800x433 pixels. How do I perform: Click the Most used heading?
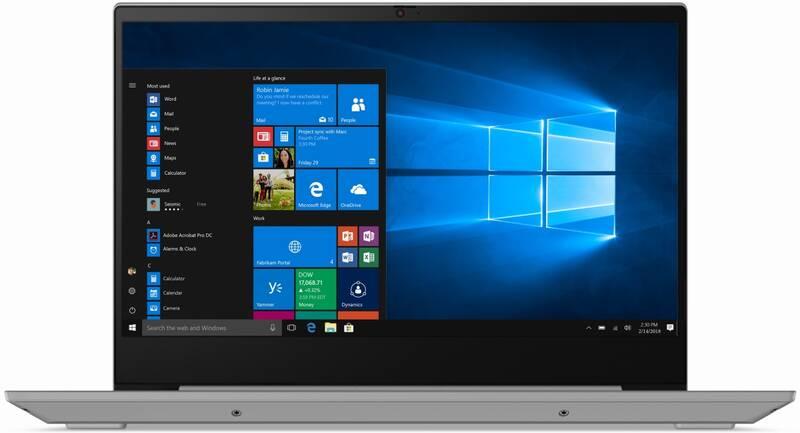click(158, 86)
